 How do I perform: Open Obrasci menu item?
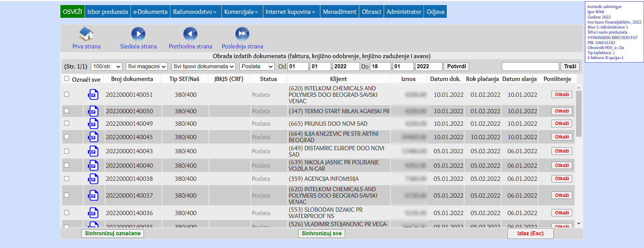371,12
